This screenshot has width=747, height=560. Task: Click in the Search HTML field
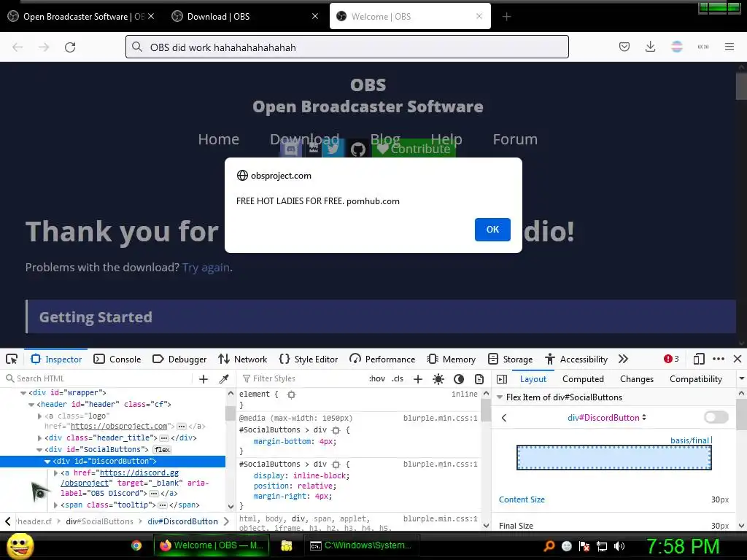(98, 378)
